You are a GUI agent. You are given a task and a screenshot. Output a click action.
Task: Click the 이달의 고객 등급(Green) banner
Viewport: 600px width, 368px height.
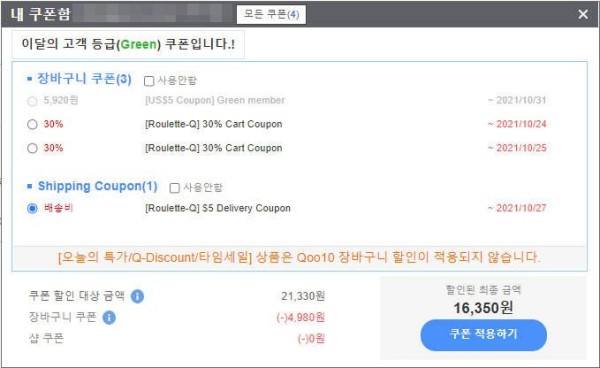point(128,44)
